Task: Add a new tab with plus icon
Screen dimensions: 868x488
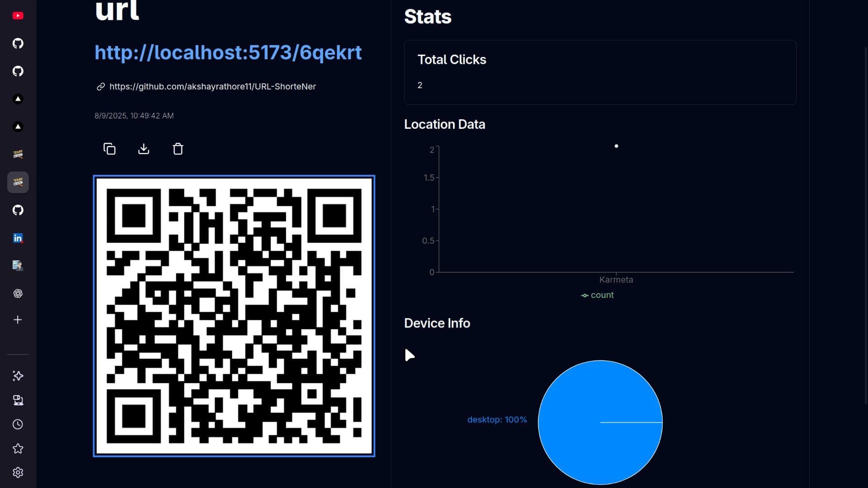Action: point(18,320)
